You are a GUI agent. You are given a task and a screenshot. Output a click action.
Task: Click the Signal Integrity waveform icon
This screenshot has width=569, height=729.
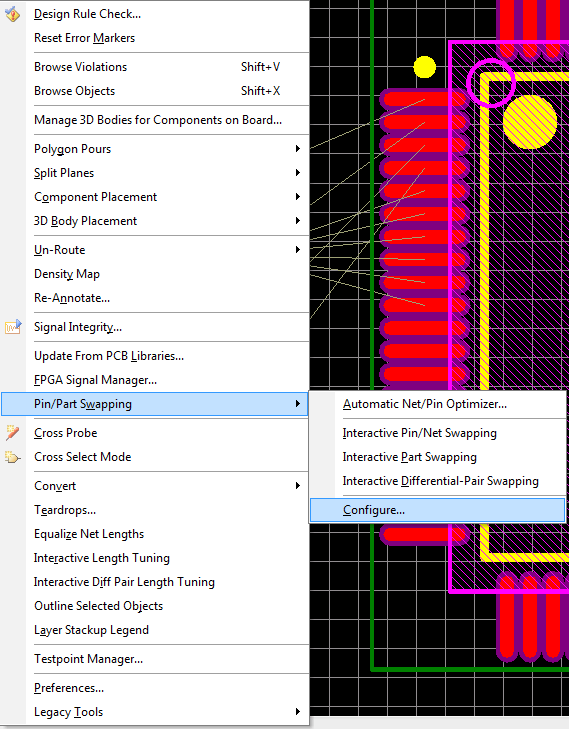pyautogui.click(x=13, y=327)
